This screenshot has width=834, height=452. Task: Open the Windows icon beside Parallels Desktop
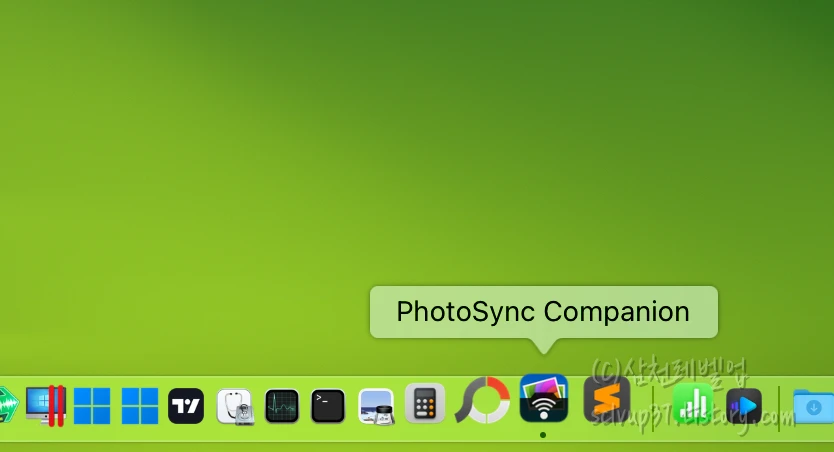(x=92, y=406)
